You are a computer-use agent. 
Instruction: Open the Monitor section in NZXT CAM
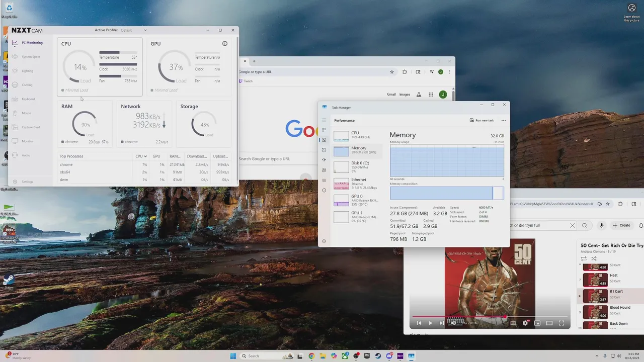coord(23,141)
